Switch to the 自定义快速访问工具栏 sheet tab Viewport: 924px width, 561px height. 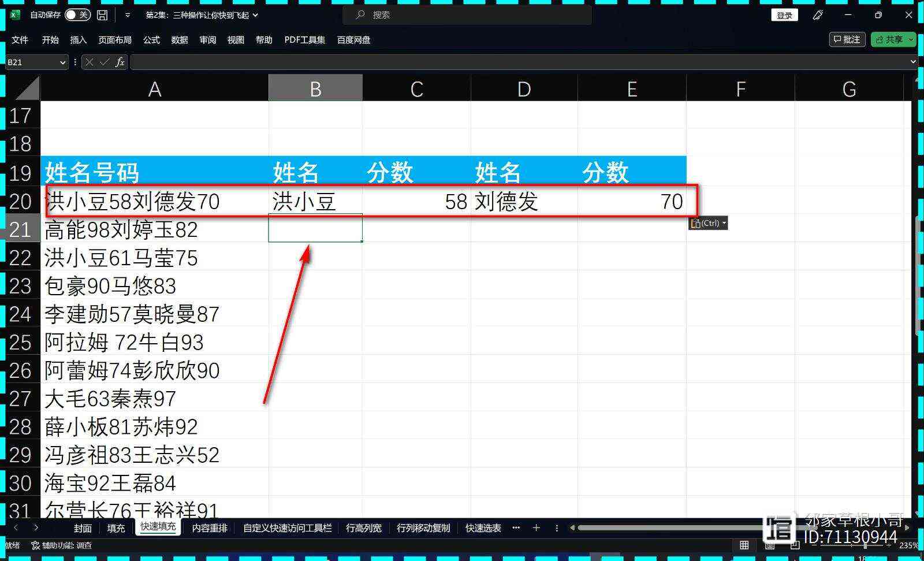(x=288, y=527)
